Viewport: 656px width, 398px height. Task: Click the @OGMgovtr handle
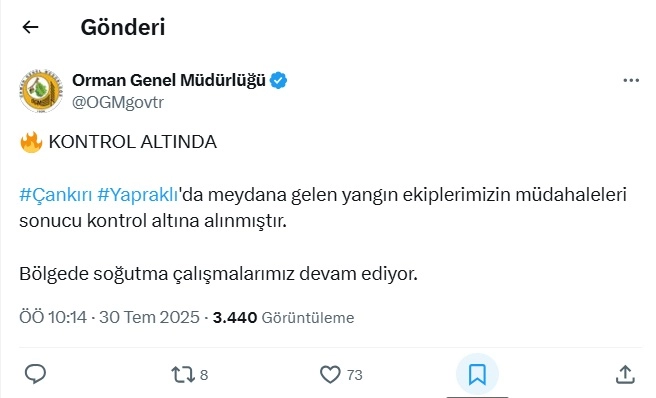point(118,102)
